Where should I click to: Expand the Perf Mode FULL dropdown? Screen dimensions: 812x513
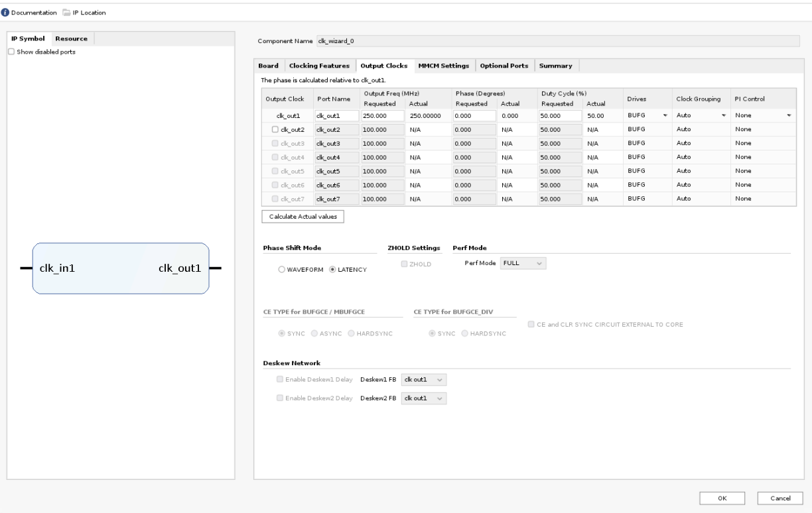pos(523,263)
